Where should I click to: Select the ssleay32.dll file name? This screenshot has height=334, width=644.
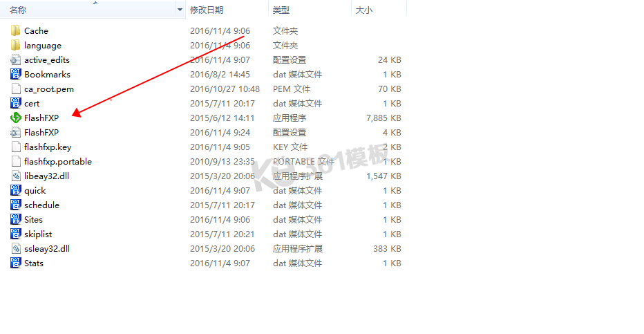(x=47, y=249)
